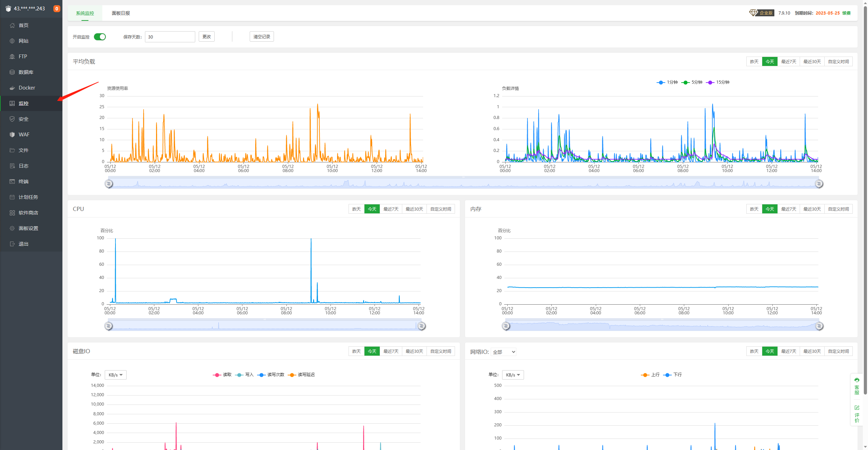868x450 pixels.
Task: Select 最近7天 in the 平均负载 panel
Action: tap(789, 62)
